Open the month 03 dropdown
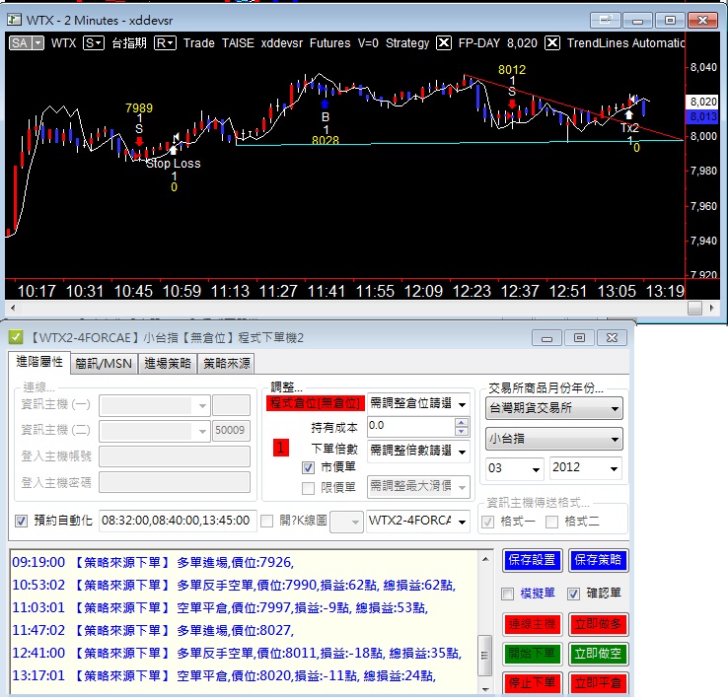Image resolution: width=728 pixels, height=700 pixels. point(514,468)
